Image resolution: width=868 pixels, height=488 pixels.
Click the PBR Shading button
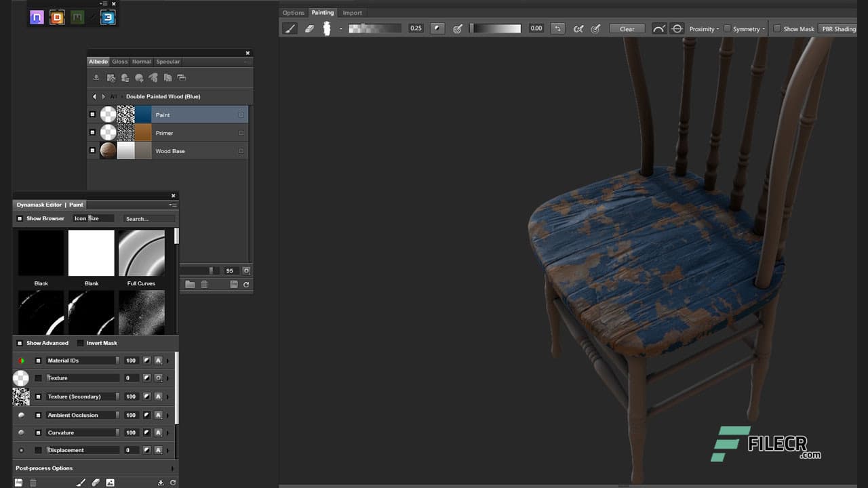click(x=839, y=28)
